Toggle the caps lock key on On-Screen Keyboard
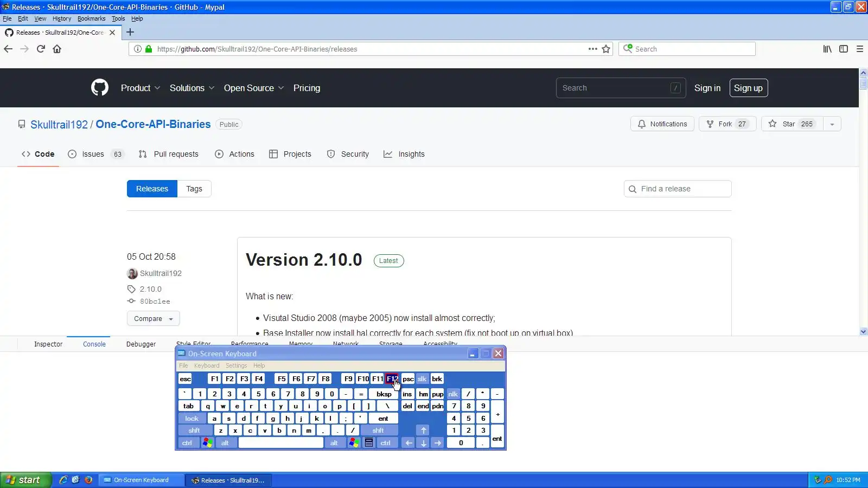The image size is (868, 488). coord(192,419)
